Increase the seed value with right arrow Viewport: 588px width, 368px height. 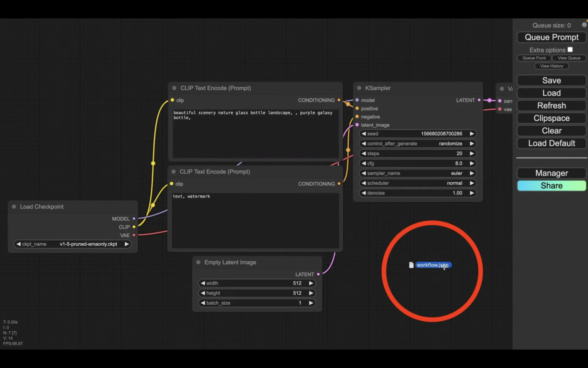coord(472,134)
